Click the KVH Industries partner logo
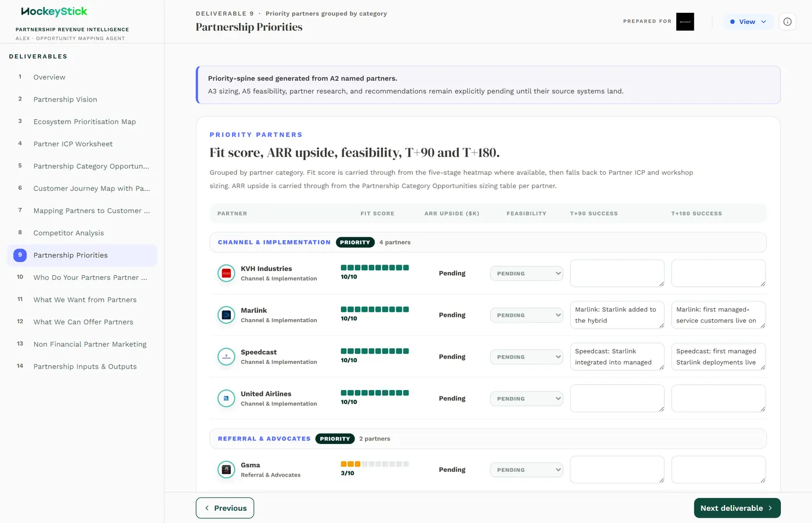 (x=226, y=273)
